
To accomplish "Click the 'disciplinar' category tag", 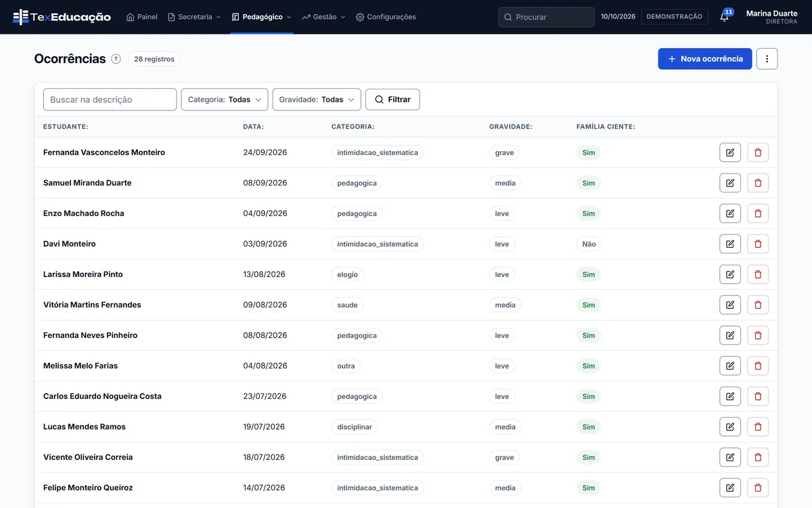I will [355, 427].
